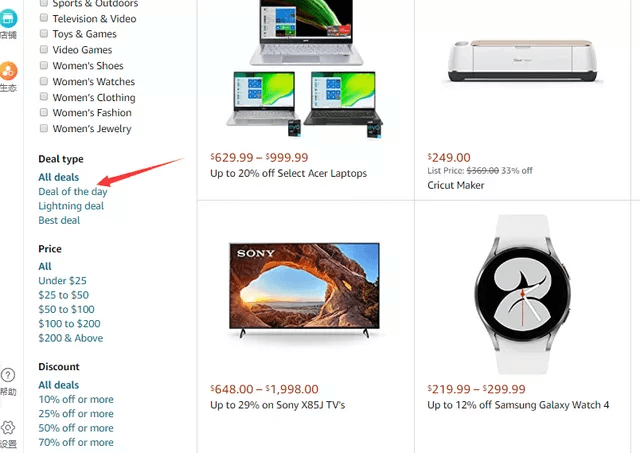
Task: Open the Sony X85J TV product image
Action: point(304,290)
